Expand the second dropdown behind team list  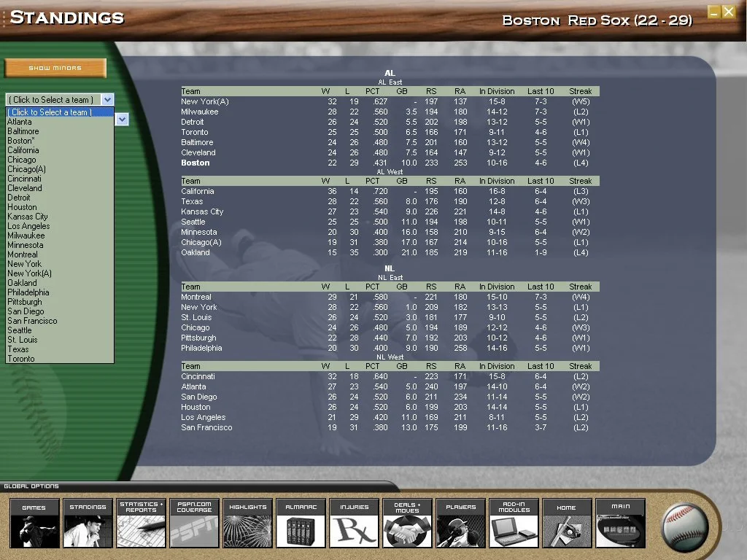tap(122, 120)
